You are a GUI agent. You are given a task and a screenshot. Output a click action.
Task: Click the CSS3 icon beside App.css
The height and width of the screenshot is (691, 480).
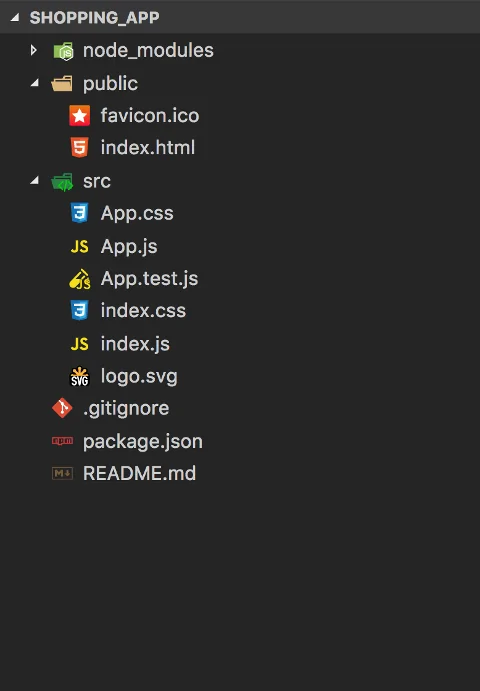(x=80, y=213)
